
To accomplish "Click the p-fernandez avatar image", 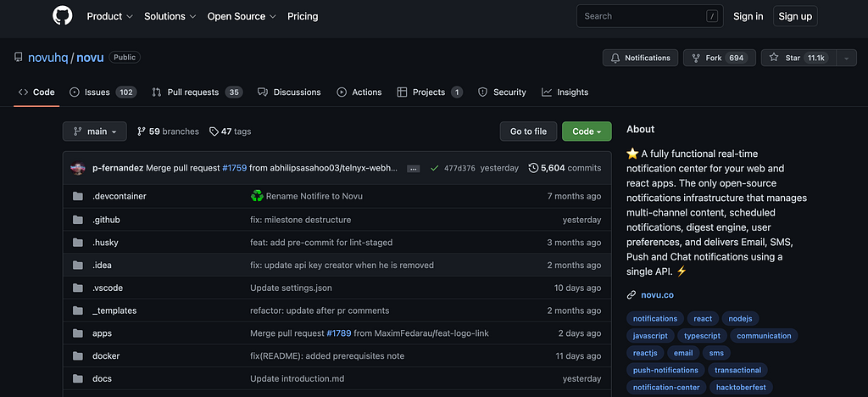I will pyautogui.click(x=77, y=168).
